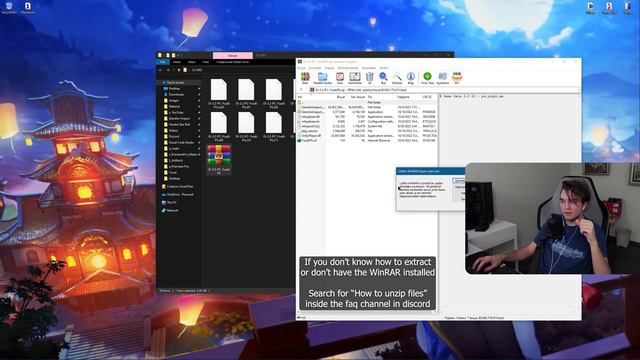Switch to the Home tab in Explorer
The height and width of the screenshot is (360, 640).
click(177, 62)
